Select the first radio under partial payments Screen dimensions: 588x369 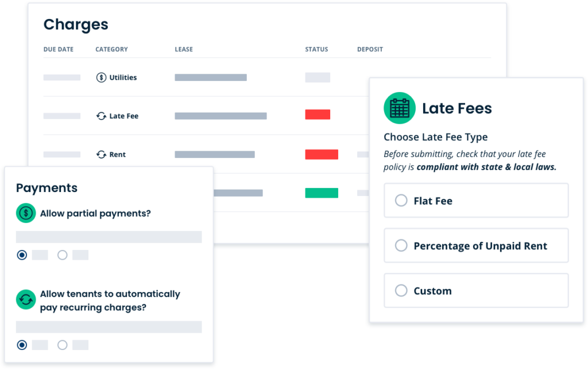(x=22, y=255)
